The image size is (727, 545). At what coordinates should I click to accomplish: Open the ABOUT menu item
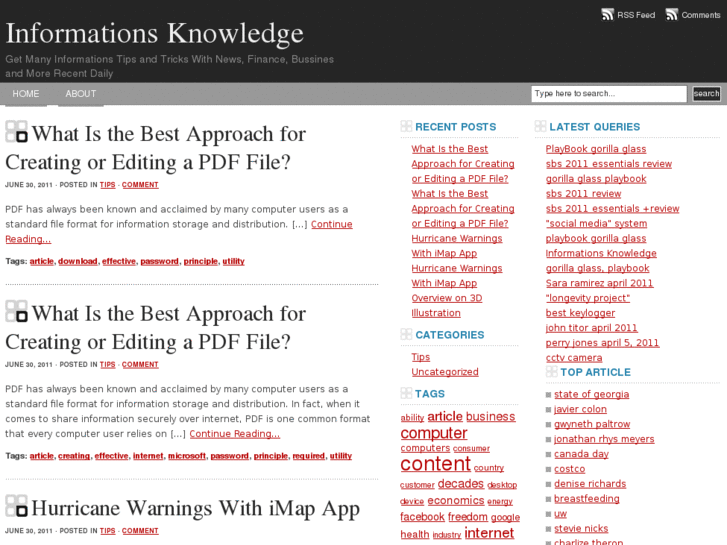[x=81, y=94]
